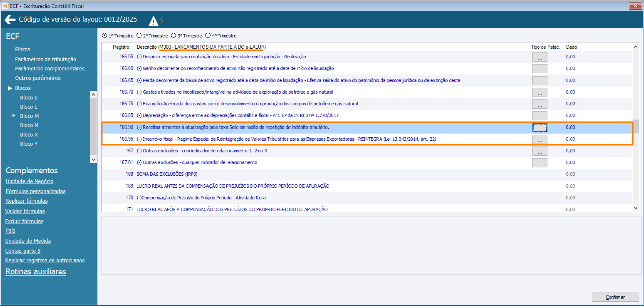
Task: Open the País link
Action: point(10,231)
